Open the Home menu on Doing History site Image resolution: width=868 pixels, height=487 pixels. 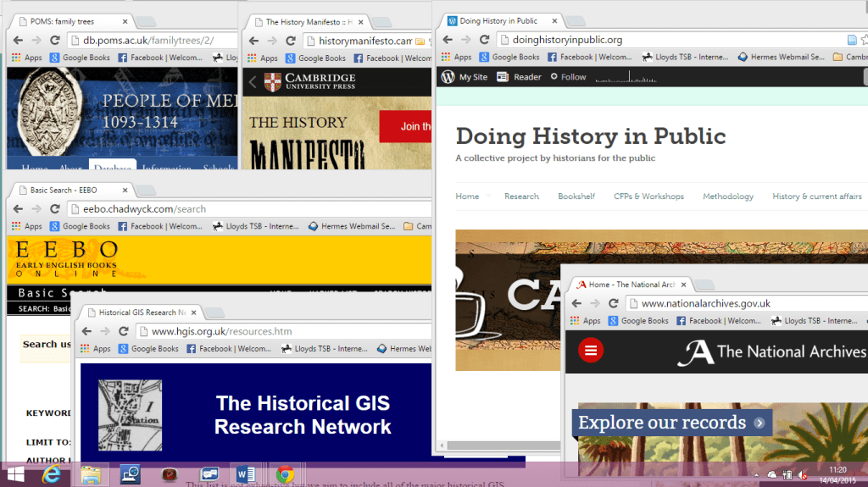click(x=467, y=196)
